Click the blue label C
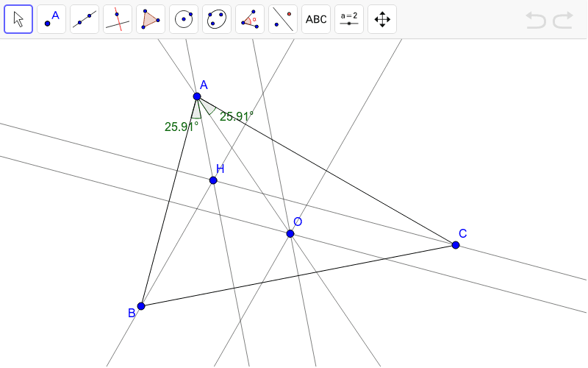The height and width of the screenshot is (368, 588). [463, 233]
